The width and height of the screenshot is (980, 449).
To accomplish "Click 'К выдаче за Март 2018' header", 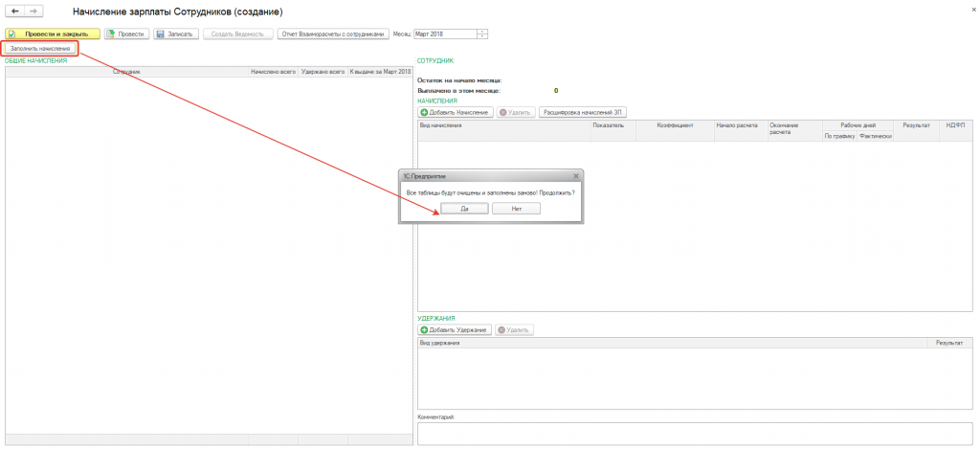I will 379,72.
